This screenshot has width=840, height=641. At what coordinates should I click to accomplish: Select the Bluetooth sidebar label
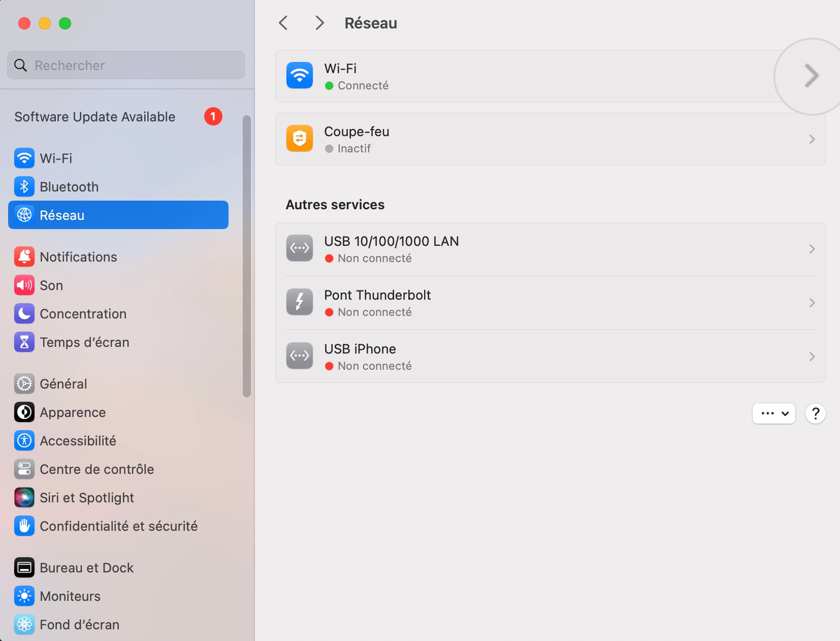[x=69, y=187]
